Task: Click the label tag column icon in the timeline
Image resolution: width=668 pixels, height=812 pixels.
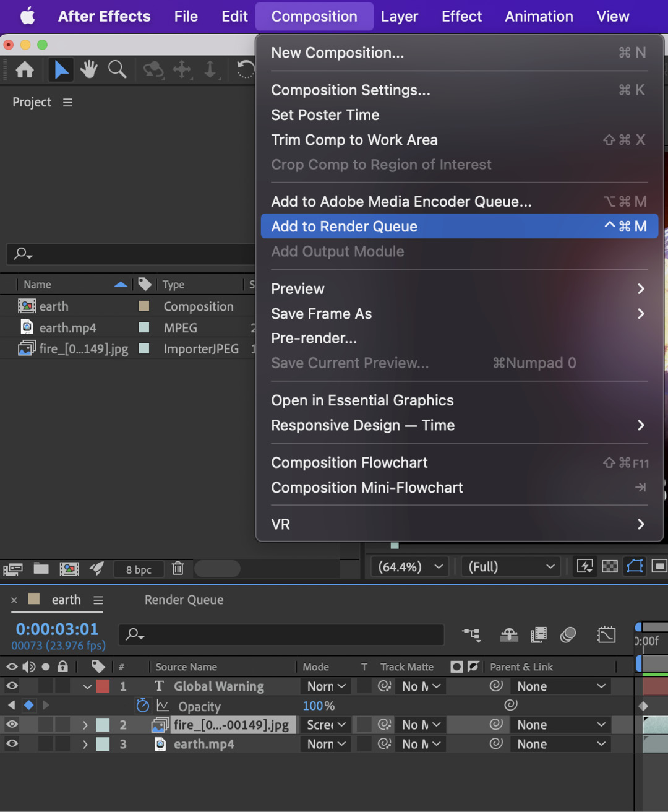Action: click(x=98, y=667)
